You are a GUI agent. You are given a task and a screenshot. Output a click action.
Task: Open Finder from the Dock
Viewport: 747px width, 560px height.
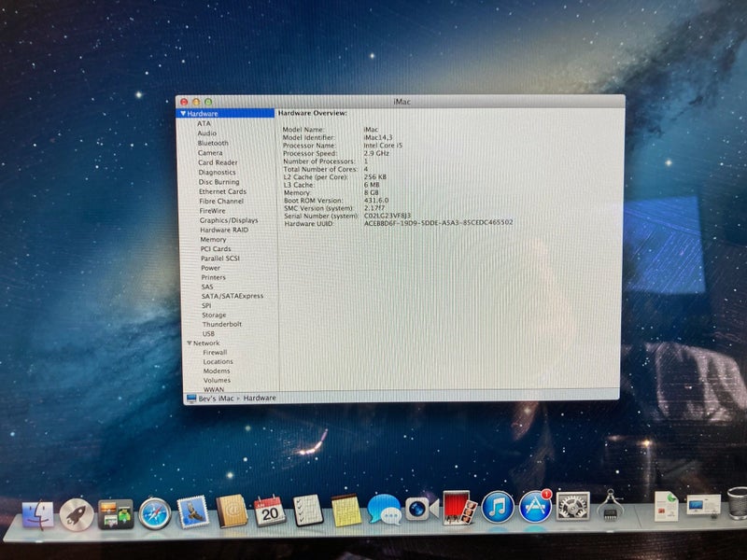pyautogui.click(x=38, y=515)
